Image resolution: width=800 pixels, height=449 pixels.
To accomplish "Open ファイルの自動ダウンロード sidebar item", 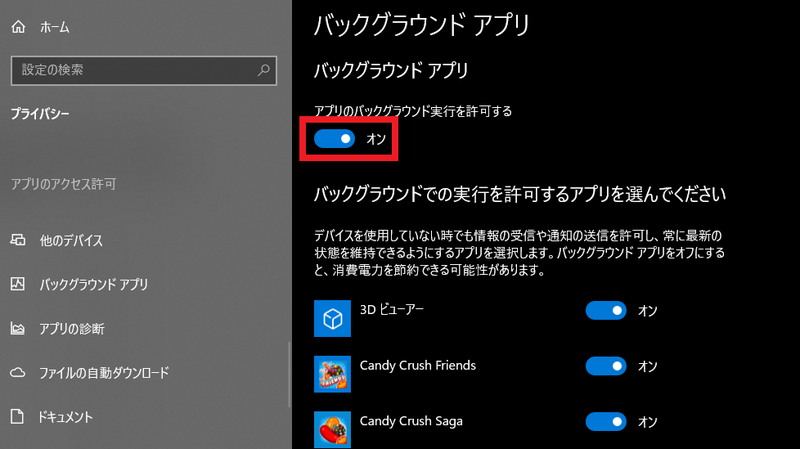I will pyautogui.click(x=104, y=373).
